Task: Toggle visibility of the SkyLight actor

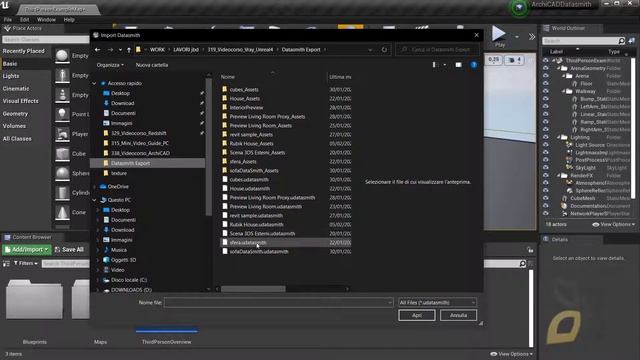Action: (x=546, y=168)
